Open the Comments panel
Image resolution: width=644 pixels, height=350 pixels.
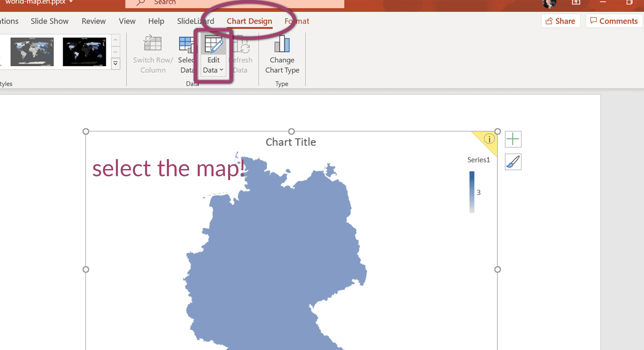pyautogui.click(x=614, y=21)
